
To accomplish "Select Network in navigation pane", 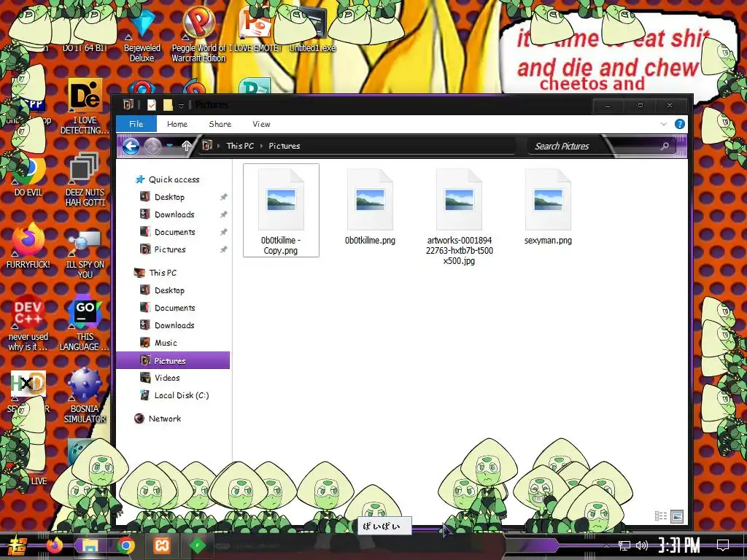I will (164, 419).
